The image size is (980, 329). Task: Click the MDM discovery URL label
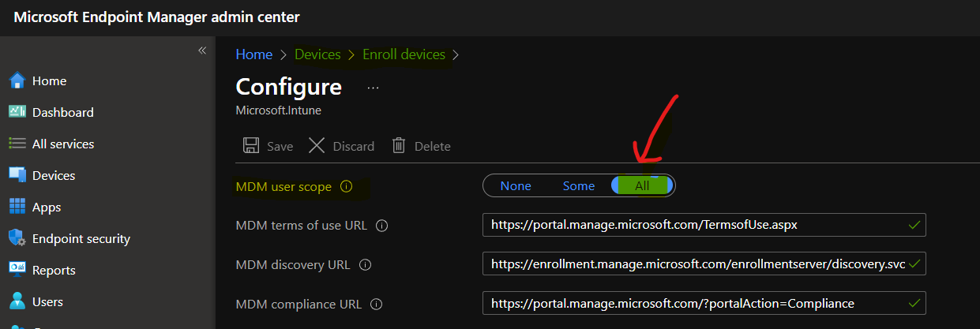click(x=293, y=265)
